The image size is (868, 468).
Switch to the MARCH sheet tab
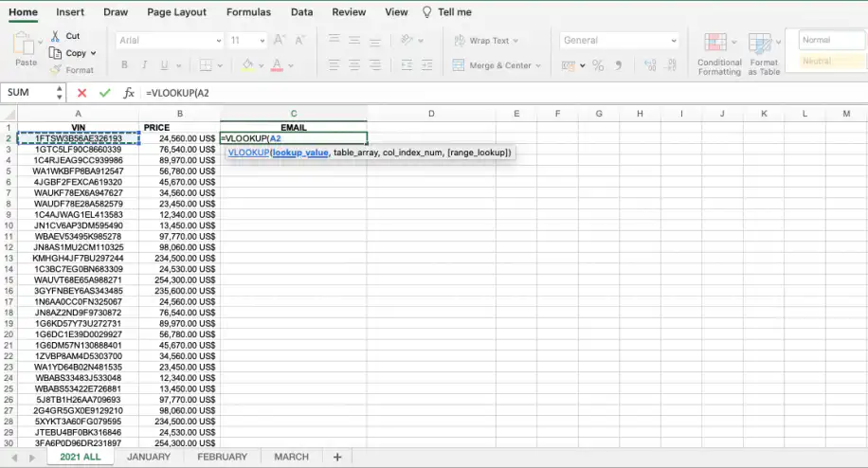tap(291, 457)
